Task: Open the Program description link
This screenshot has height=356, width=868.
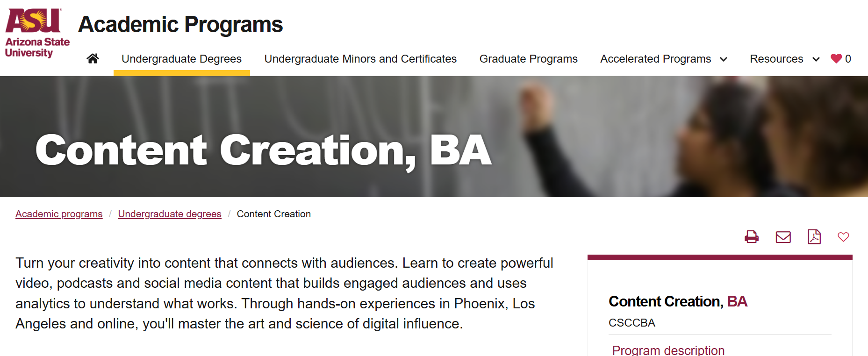Action: 668,350
